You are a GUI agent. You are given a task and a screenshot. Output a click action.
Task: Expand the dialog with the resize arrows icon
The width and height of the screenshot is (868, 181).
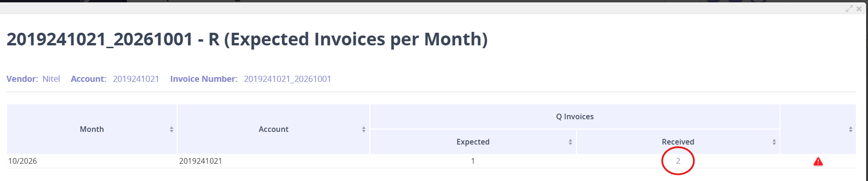(x=849, y=9)
